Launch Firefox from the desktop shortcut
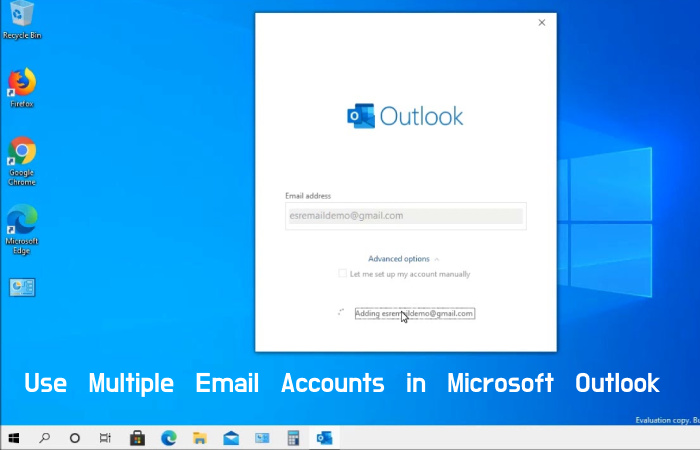 [x=21, y=88]
